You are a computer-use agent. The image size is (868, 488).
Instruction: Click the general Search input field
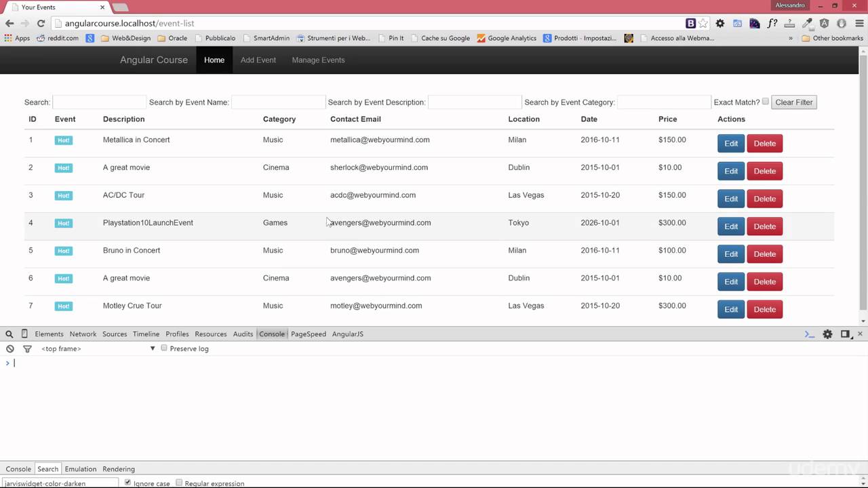99,102
